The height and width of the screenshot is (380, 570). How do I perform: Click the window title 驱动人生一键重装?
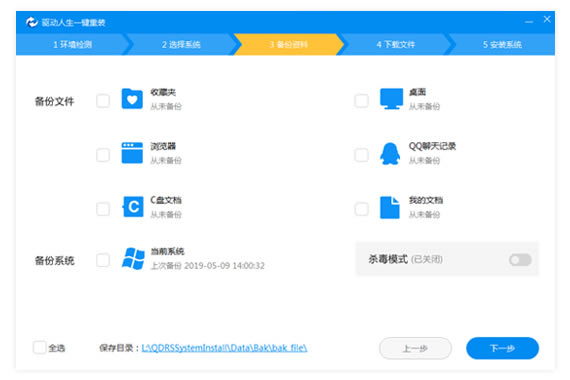73,23
